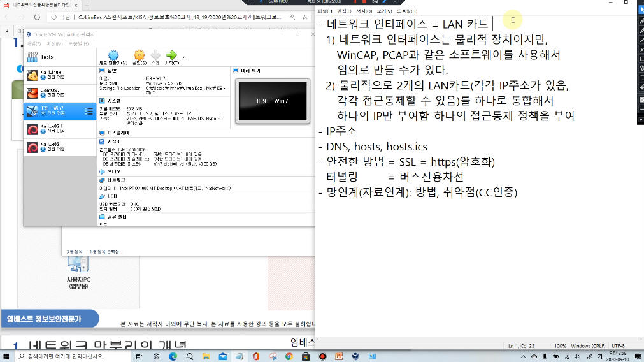This screenshot has height=362, width=644.
Task: Open File Explorer icon on taskbar
Action: pos(206,356)
